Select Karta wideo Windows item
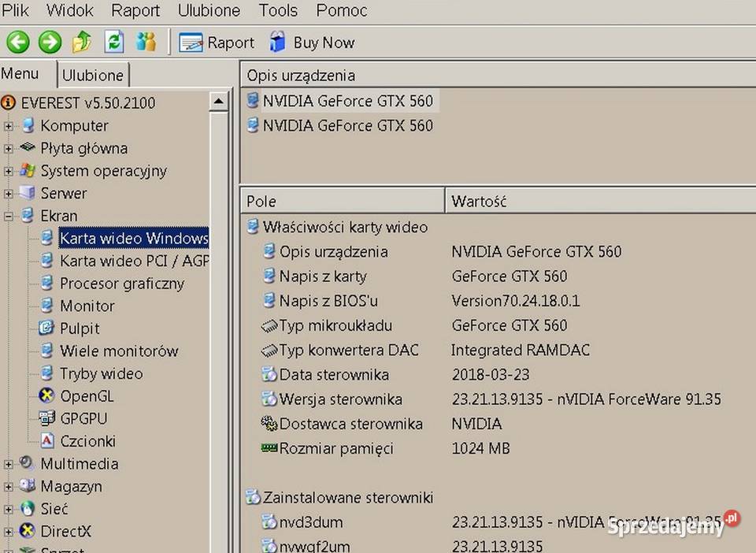The height and width of the screenshot is (553, 756). pyautogui.click(x=134, y=238)
